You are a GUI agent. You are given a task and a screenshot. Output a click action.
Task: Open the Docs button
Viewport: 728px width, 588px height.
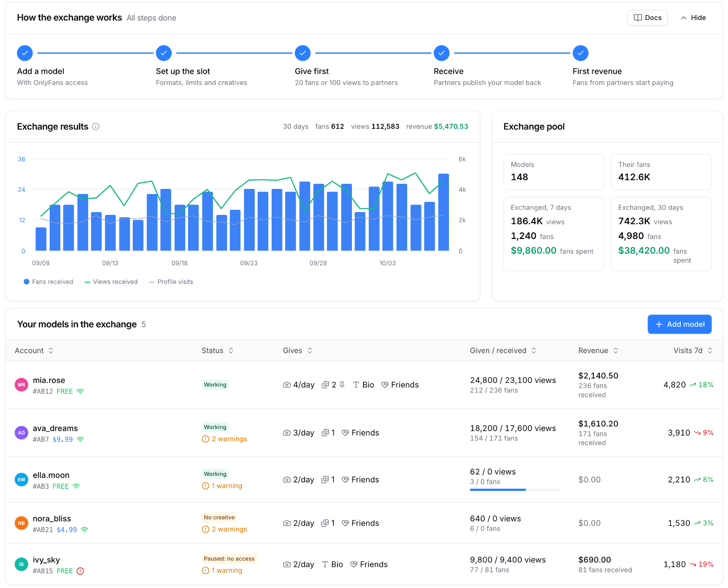647,18
